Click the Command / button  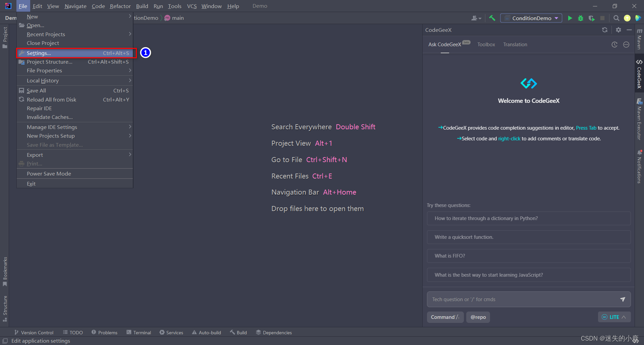[445, 317]
